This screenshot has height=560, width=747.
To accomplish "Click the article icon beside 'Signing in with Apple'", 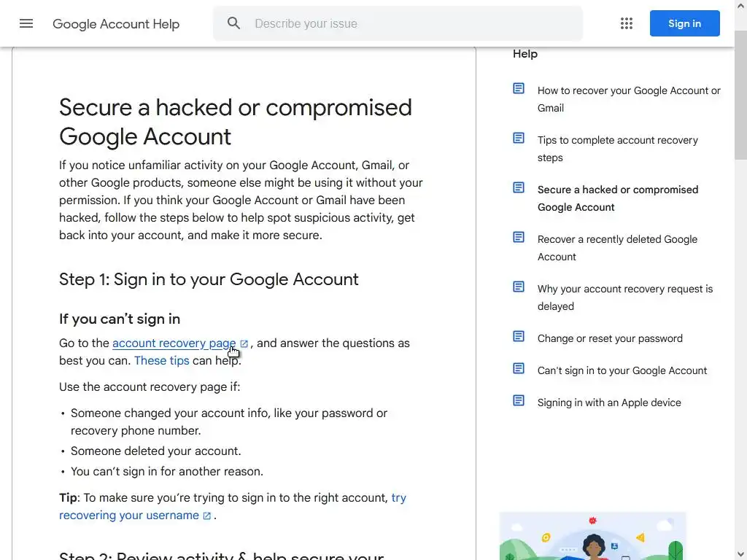I will click(519, 400).
